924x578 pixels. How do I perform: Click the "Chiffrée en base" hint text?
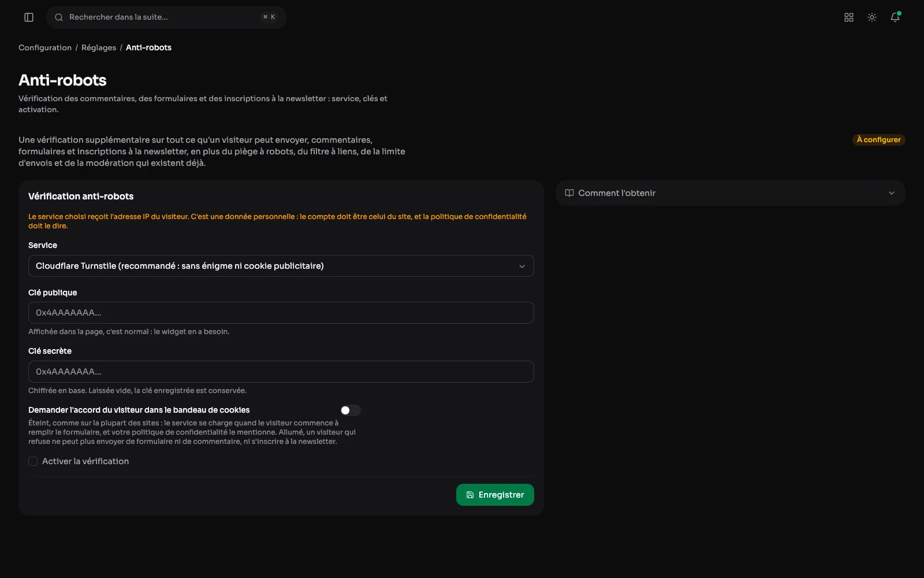(x=137, y=391)
